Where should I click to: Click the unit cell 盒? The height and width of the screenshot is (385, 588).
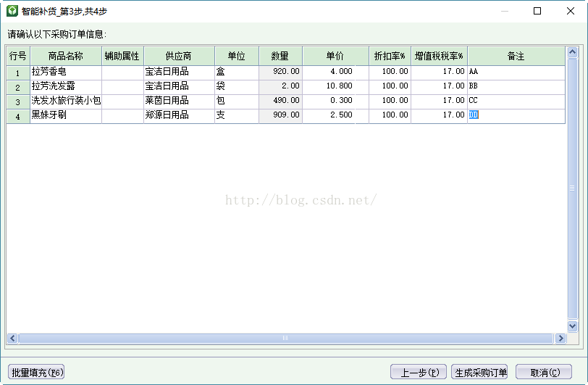[237, 73]
